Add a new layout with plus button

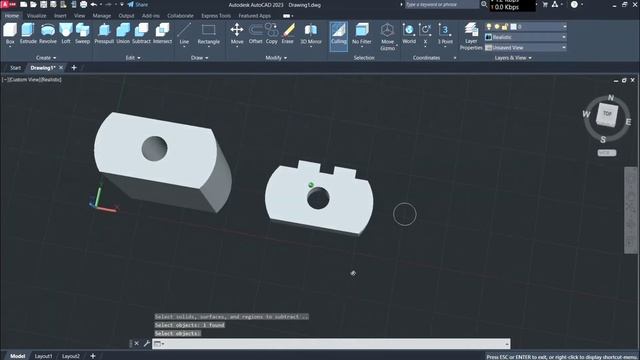click(93, 356)
